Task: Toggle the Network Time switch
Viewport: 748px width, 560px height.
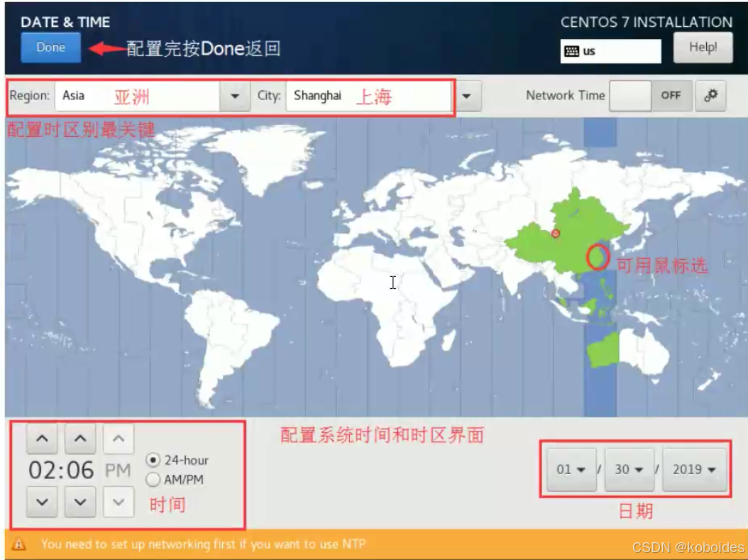Action: click(651, 95)
